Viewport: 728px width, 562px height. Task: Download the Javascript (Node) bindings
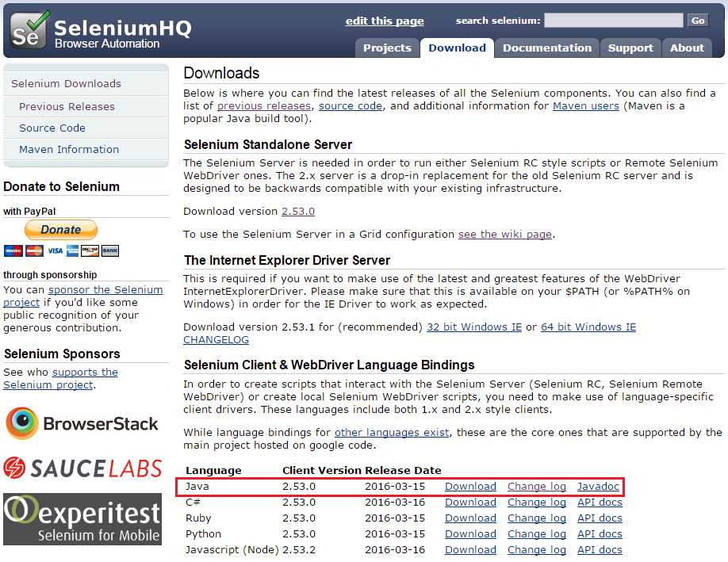470,549
